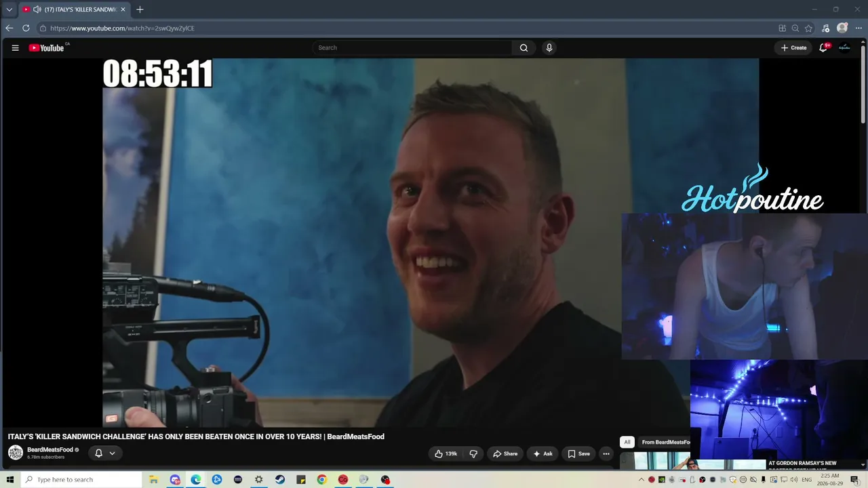Click the Create button
868x488 pixels.
(793, 47)
